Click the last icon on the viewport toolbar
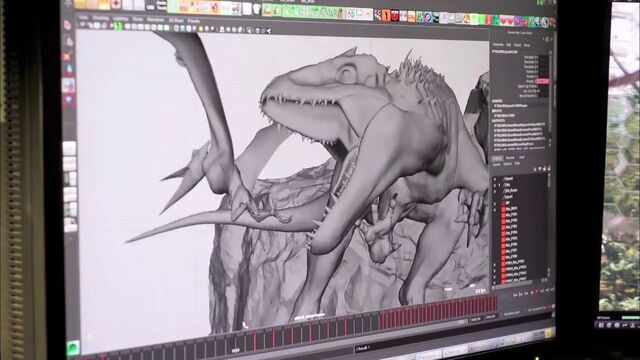 coord(269,31)
